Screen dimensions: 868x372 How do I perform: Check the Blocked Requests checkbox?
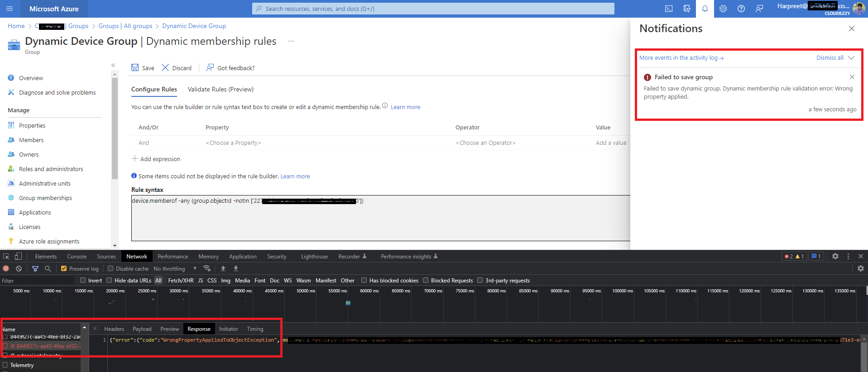426,280
